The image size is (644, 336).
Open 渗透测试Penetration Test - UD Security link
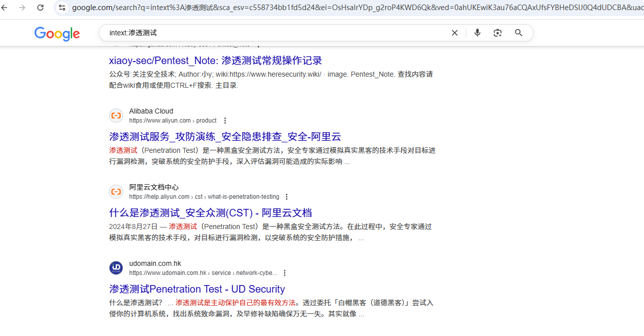(197, 289)
